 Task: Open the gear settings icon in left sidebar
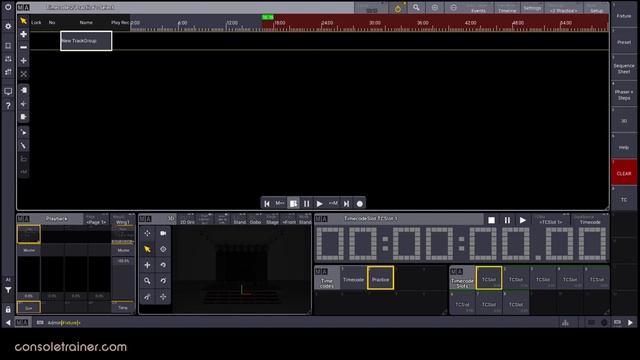pyautogui.click(x=8, y=26)
